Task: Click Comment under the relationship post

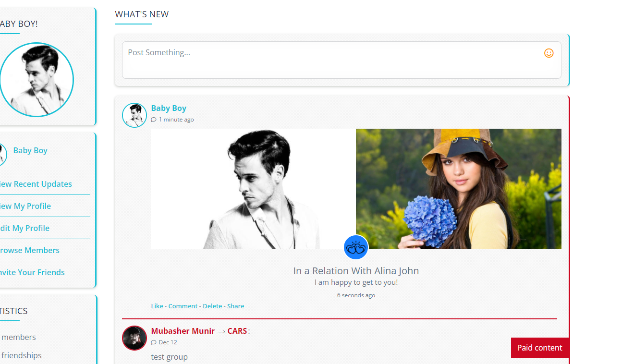Action: tap(183, 306)
